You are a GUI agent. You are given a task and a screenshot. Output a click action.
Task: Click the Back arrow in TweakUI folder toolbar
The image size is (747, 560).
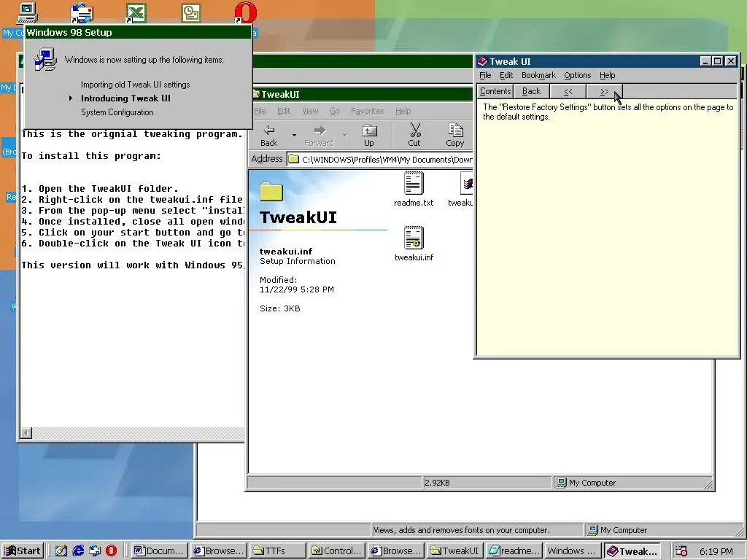(x=268, y=135)
